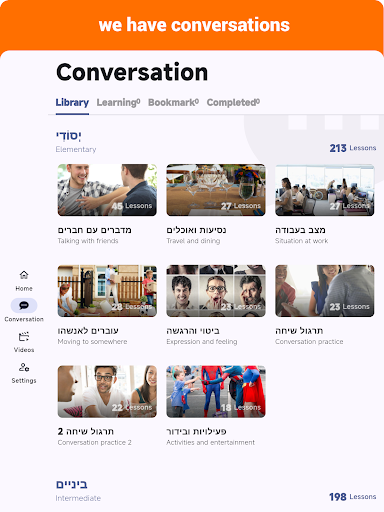The image size is (384, 512).
Task: Click the 'Travel and dining' caption
Action: pyautogui.click(x=193, y=241)
